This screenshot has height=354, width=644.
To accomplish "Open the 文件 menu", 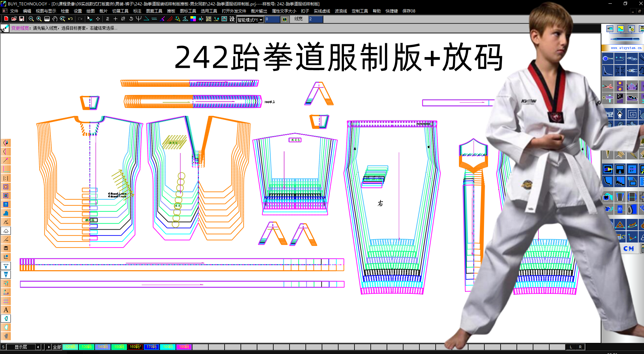I will point(14,11).
